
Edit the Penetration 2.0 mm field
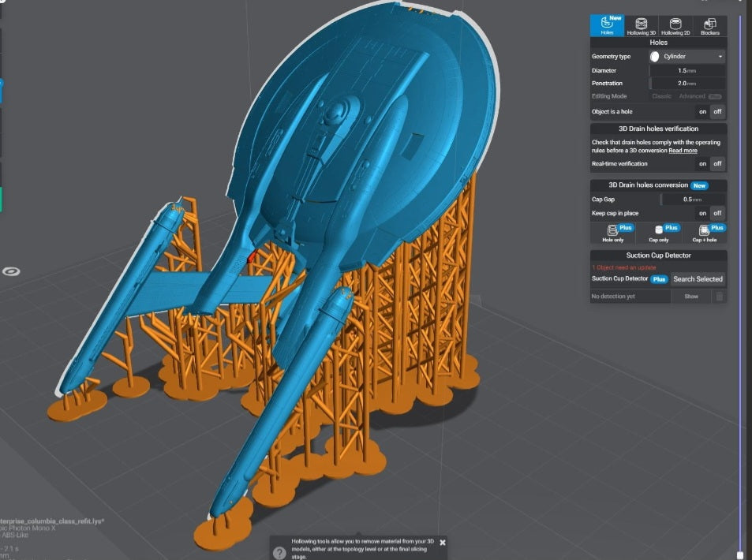point(687,84)
